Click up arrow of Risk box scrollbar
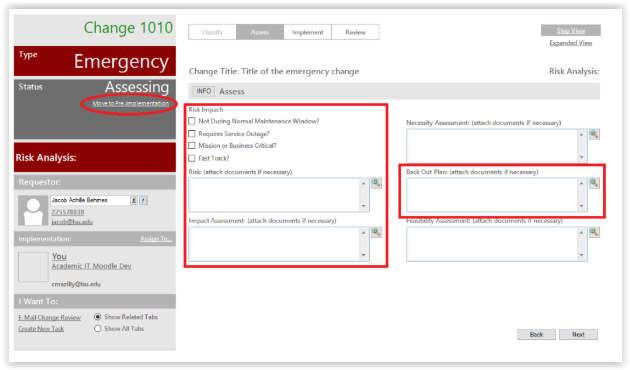Image resolution: width=630 pixels, height=370 pixels. coord(364,183)
